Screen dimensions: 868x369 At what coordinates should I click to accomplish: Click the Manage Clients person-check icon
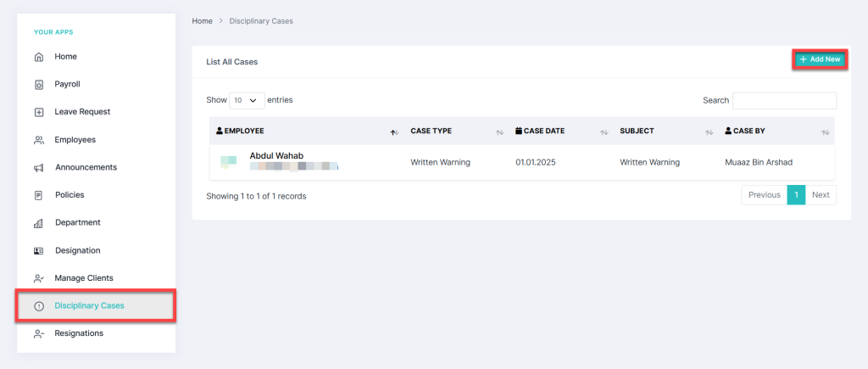pos(39,279)
